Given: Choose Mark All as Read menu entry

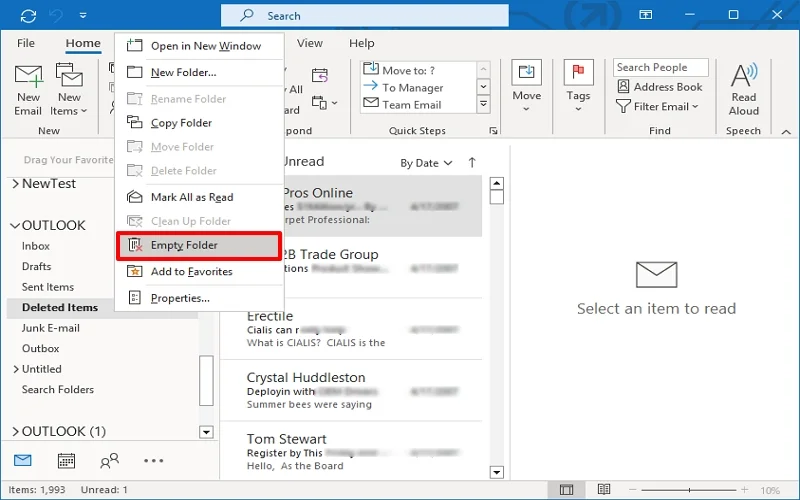Looking at the screenshot, I should [x=191, y=197].
